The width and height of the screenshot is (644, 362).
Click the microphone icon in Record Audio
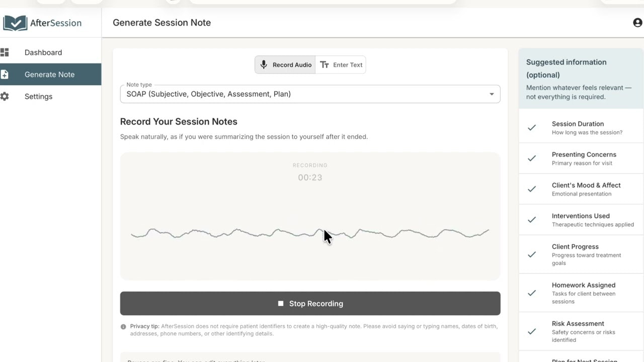click(x=264, y=65)
